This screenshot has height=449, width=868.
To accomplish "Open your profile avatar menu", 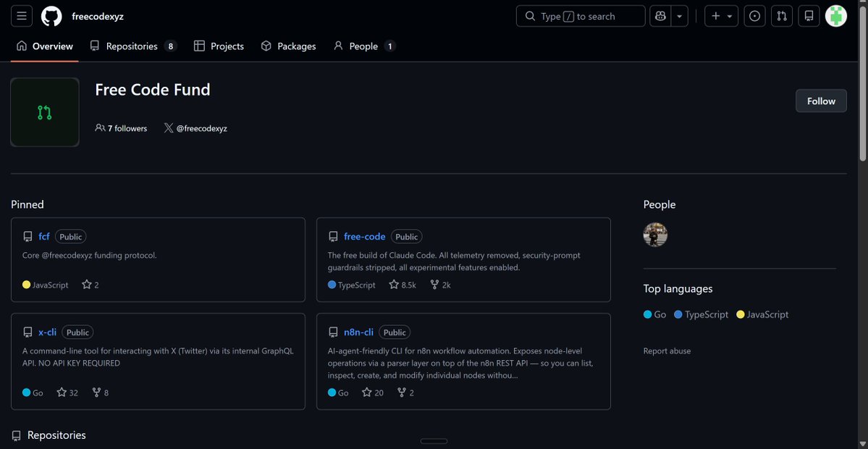I will pyautogui.click(x=836, y=16).
